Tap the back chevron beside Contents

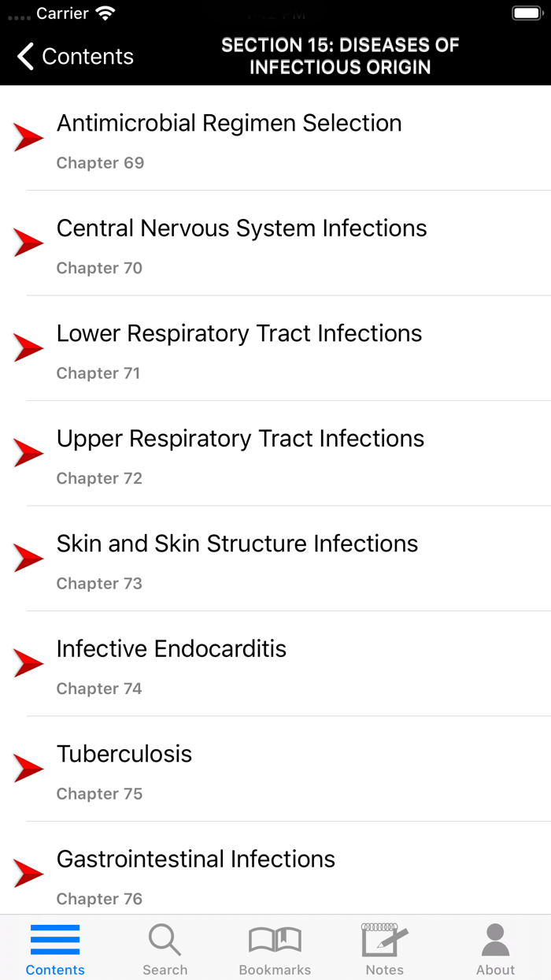click(24, 56)
